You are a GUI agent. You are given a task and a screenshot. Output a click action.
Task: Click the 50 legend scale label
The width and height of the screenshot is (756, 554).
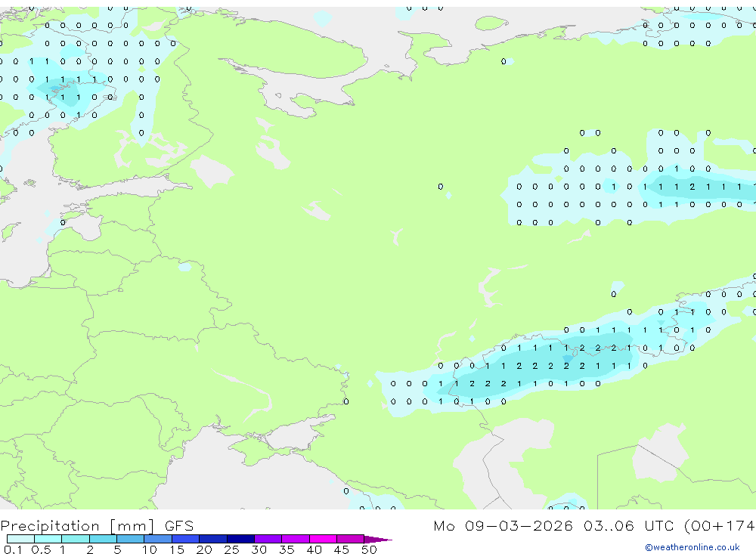click(369, 549)
